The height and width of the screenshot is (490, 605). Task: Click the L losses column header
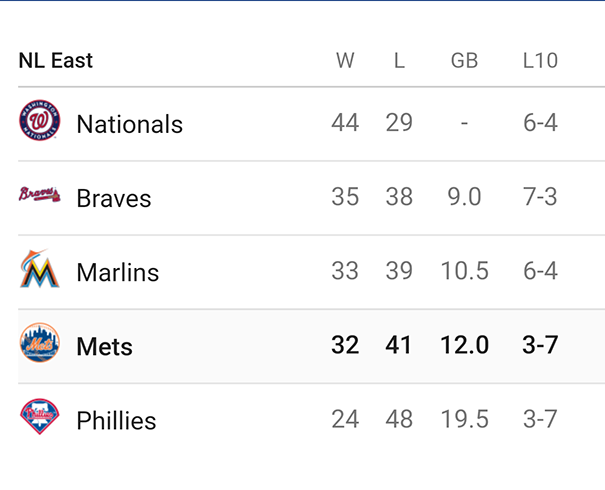tap(399, 61)
